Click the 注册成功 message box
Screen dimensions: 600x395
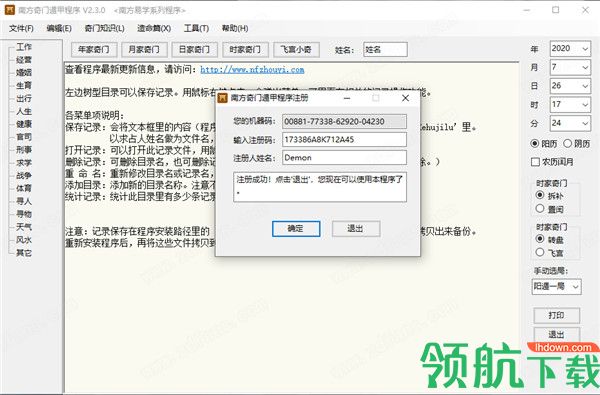(320, 187)
